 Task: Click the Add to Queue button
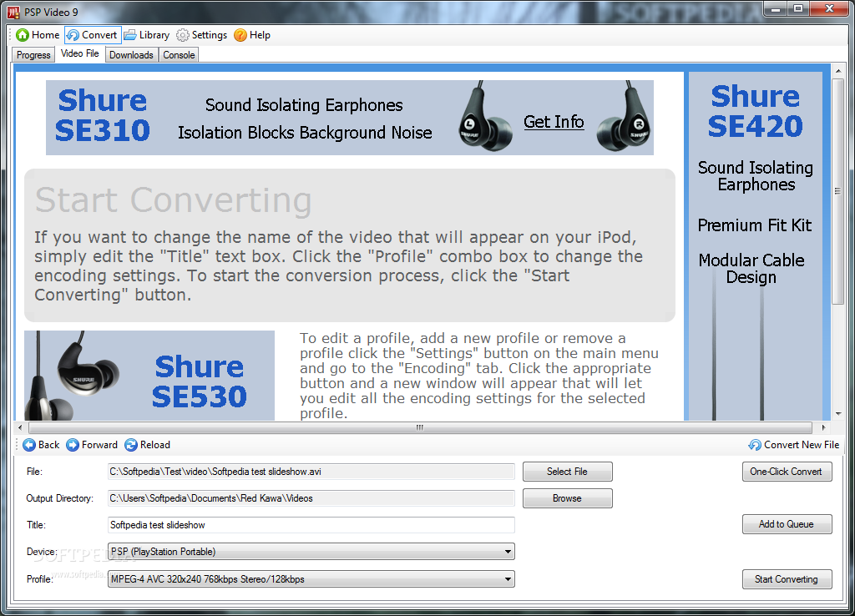pyautogui.click(x=787, y=524)
